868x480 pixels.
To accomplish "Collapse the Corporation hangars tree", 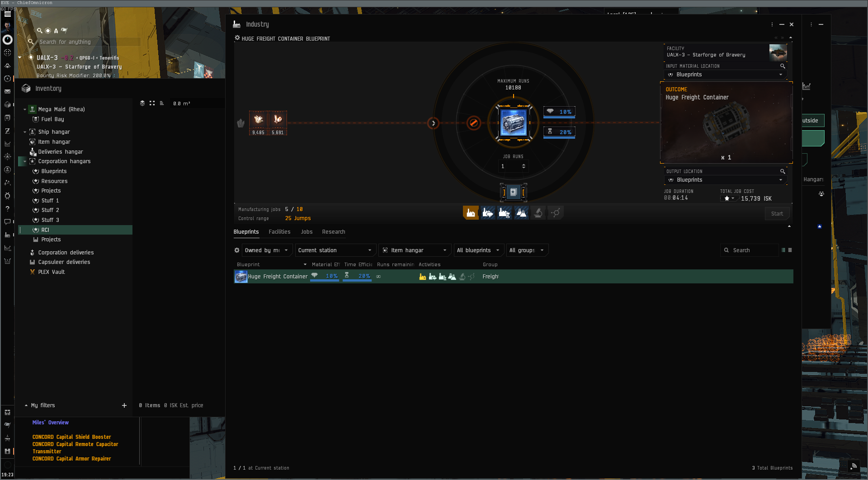I will [25, 161].
